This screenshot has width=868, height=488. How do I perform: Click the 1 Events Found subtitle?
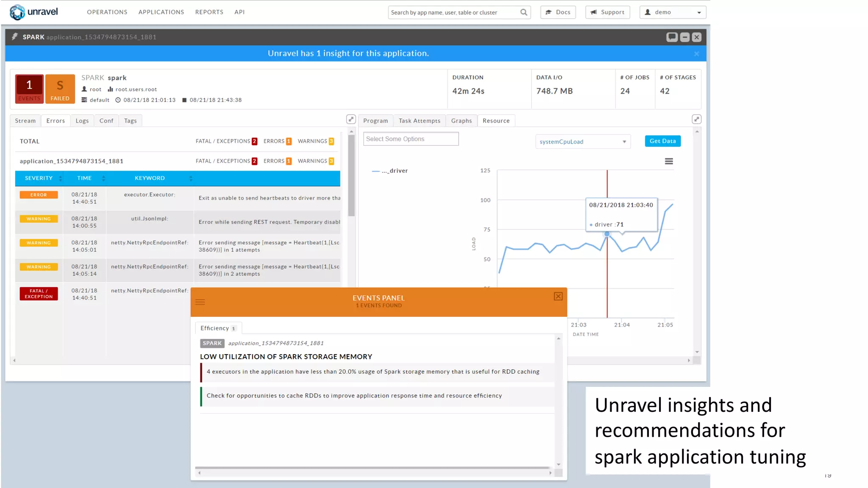coord(378,305)
